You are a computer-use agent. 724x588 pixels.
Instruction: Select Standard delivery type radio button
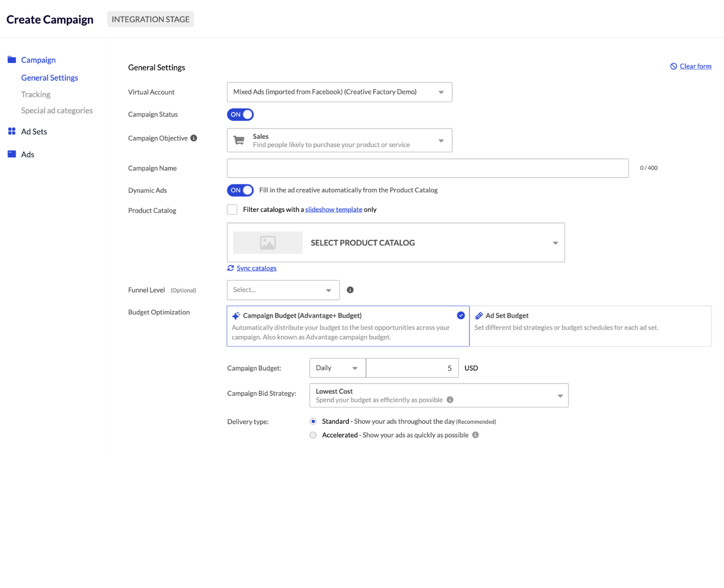tap(313, 421)
